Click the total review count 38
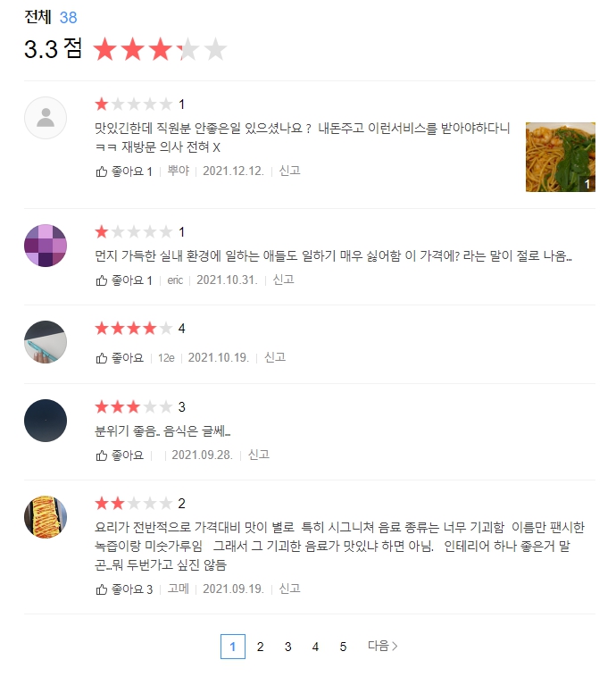 point(68,18)
